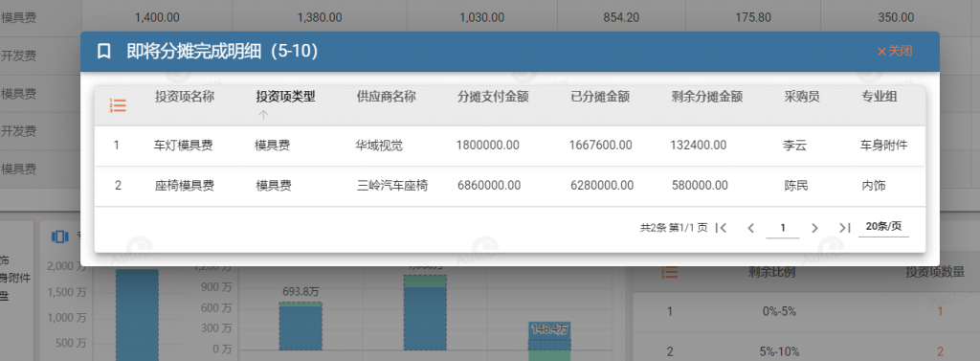The width and height of the screenshot is (980, 361).
Task: Go to first page of results
Action: pos(722,228)
